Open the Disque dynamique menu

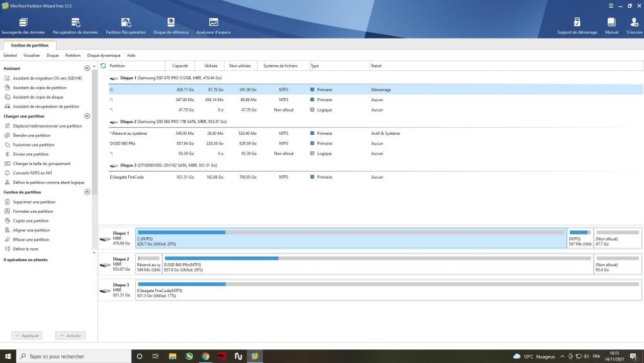104,55
